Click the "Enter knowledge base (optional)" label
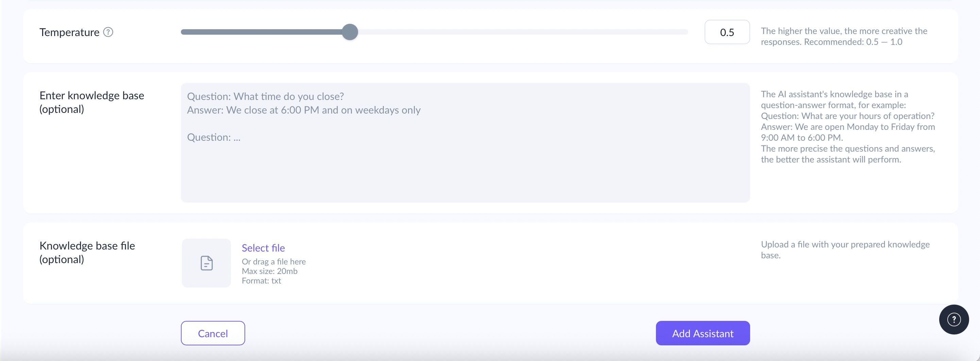Screen dimensions: 980x361 [x=92, y=102]
